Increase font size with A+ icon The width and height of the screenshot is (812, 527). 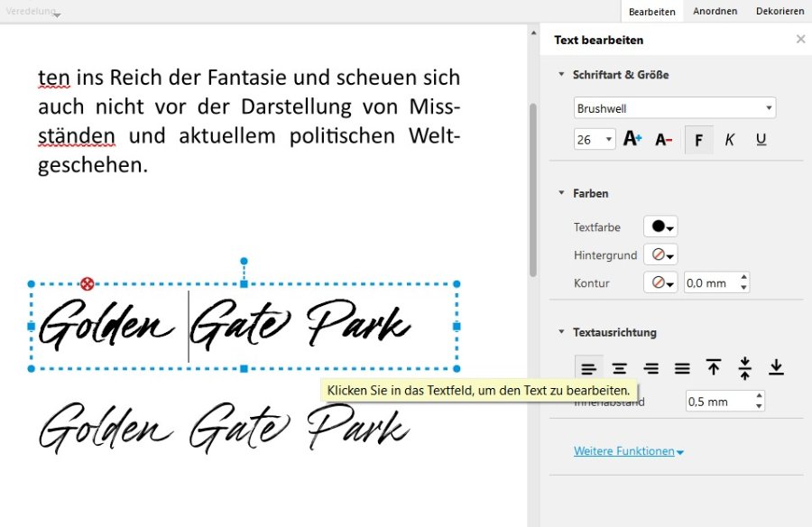coord(632,139)
